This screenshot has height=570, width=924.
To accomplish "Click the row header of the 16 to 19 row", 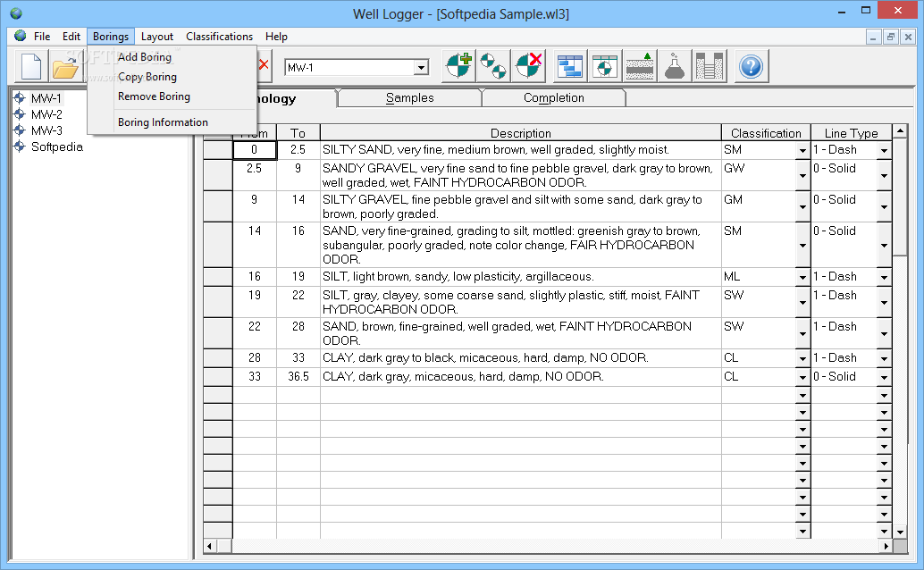I will (218, 276).
